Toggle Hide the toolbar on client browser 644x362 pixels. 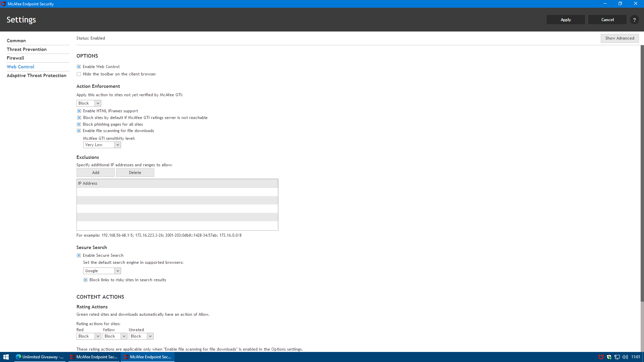[79, 74]
